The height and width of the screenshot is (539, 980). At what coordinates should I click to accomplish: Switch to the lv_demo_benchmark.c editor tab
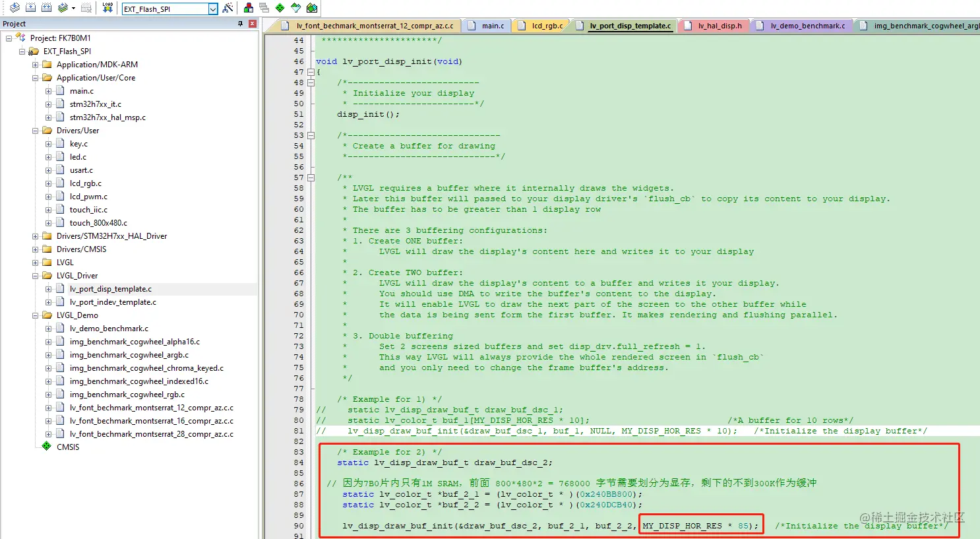click(x=801, y=26)
